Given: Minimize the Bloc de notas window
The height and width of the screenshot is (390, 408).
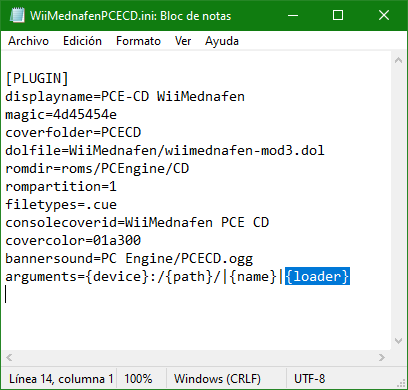Looking at the screenshot, I should [293, 15].
